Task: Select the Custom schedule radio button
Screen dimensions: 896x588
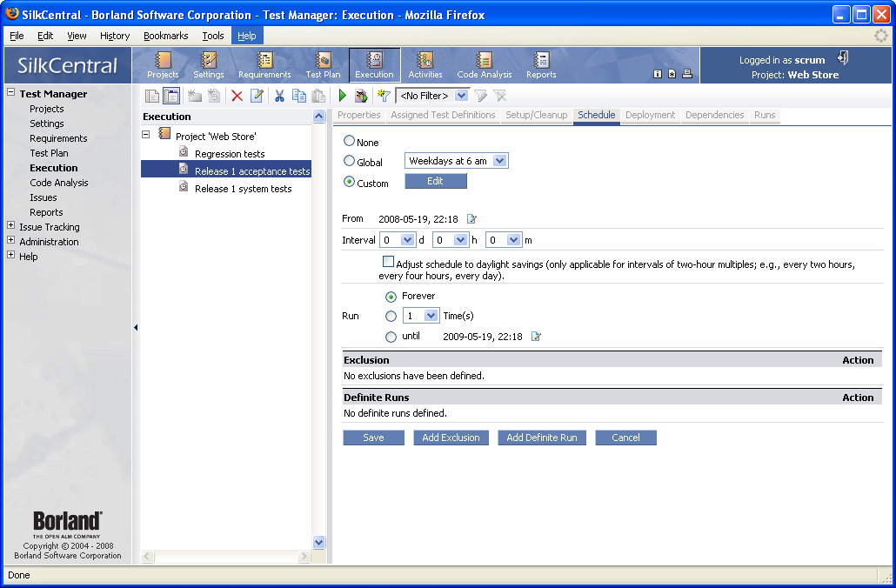Action: tap(349, 183)
